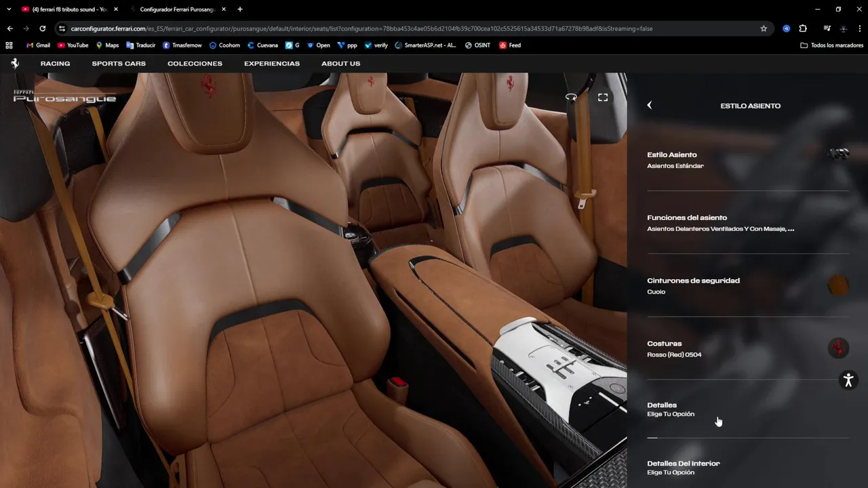Open the accessibility options button
The width and height of the screenshot is (868, 488).
click(x=848, y=380)
